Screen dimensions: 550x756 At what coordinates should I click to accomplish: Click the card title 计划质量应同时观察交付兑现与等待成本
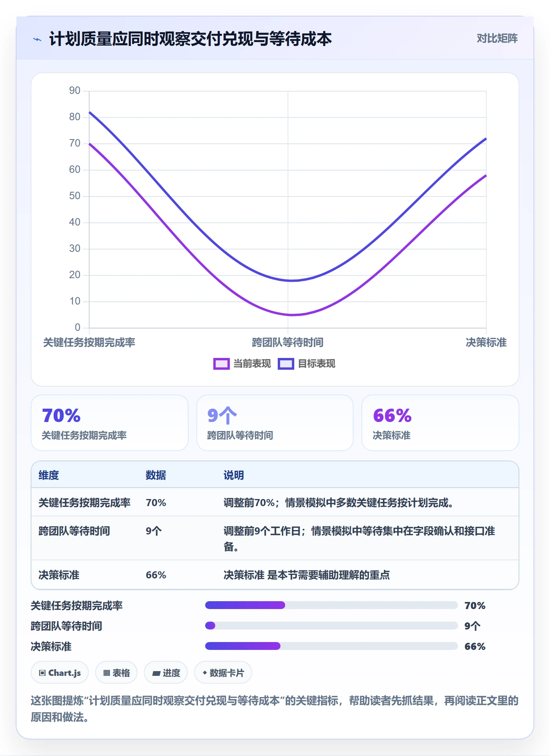click(x=191, y=39)
